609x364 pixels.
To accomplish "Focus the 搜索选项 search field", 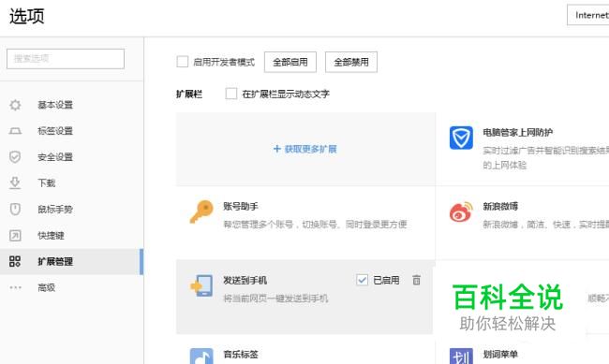I will click(66, 59).
